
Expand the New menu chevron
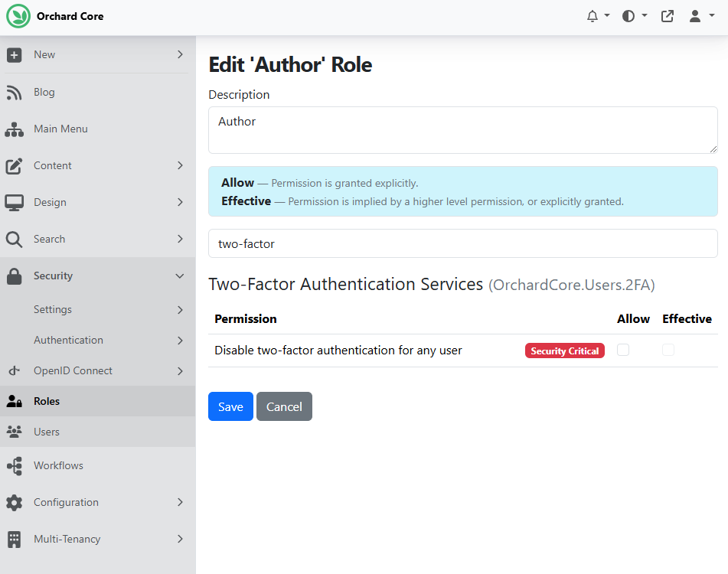tap(180, 55)
